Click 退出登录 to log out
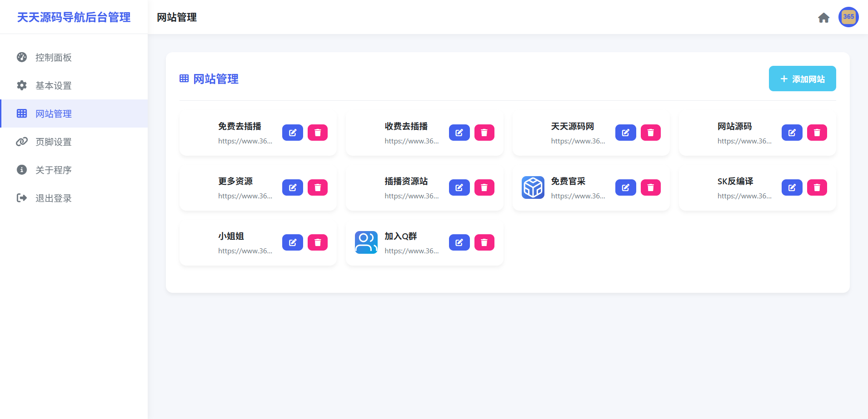 point(53,198)
